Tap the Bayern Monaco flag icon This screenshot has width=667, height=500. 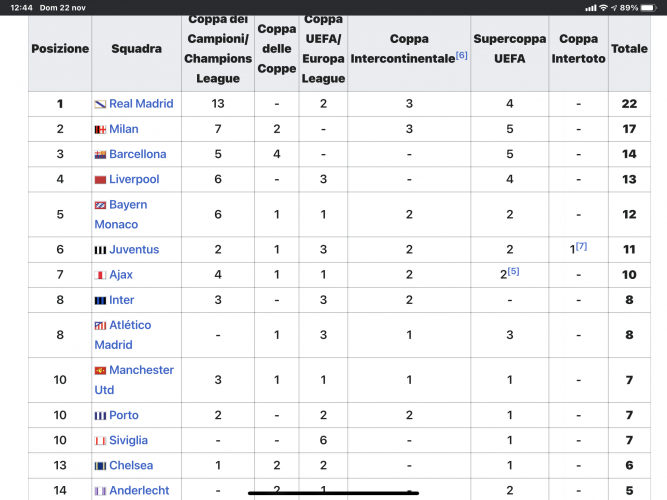[100, 205]
